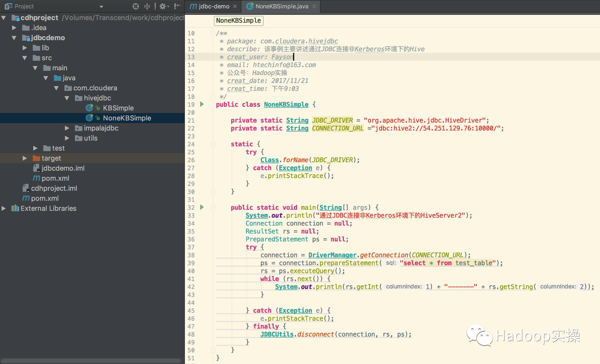600x364 pixels.
Task: Click run gutter arrow beside class NoneKBSimple
Action: tap(202, 104)
